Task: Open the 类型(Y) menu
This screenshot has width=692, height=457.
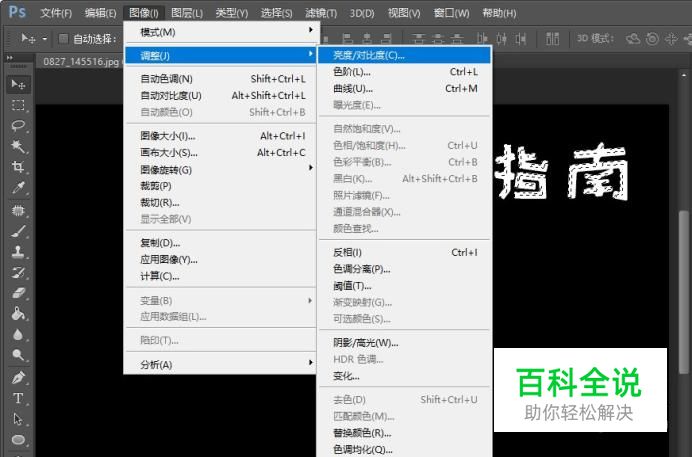Action: tap(232, 13)
